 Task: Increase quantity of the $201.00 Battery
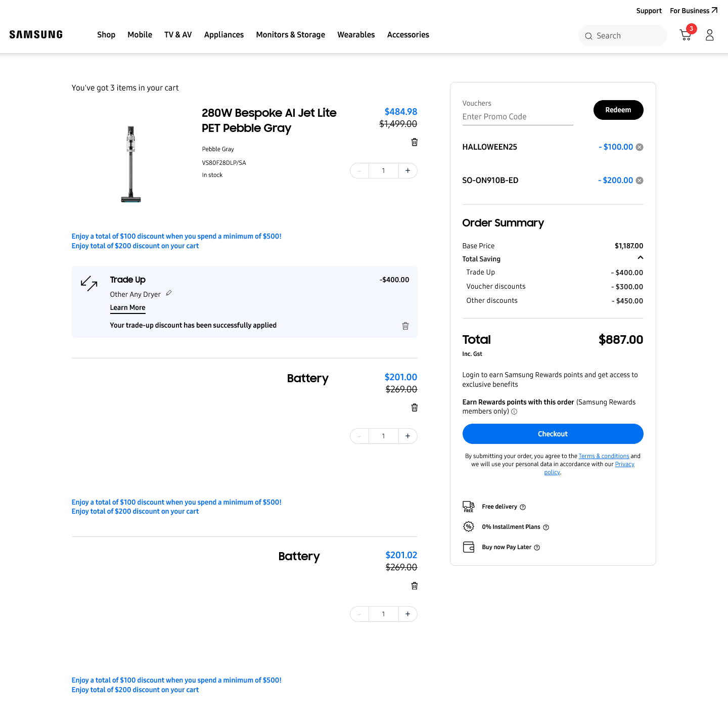point(407,436)
